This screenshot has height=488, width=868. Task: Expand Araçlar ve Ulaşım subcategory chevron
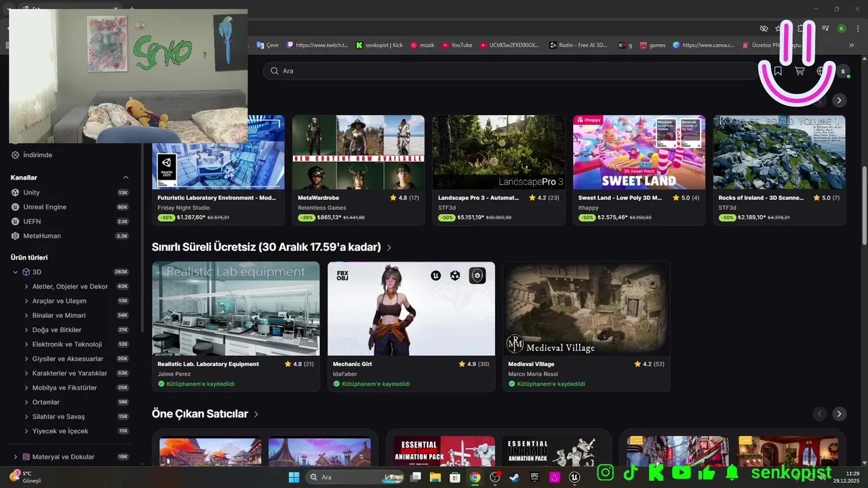pyautogui.click(x=26, y=301)
